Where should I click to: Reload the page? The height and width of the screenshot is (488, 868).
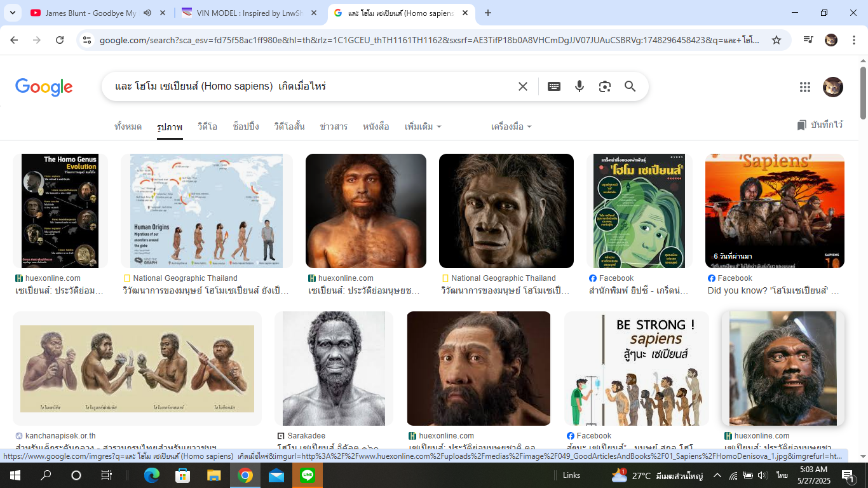[60, 40]
